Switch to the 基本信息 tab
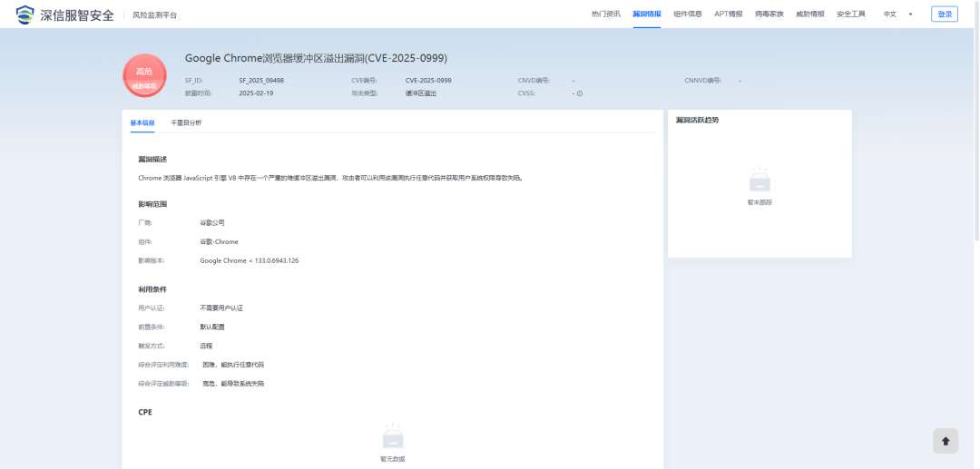 [142, 122]
